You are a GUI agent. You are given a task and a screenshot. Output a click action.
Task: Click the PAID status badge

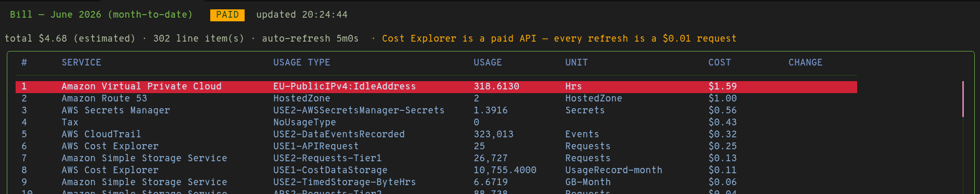[227, 15]
